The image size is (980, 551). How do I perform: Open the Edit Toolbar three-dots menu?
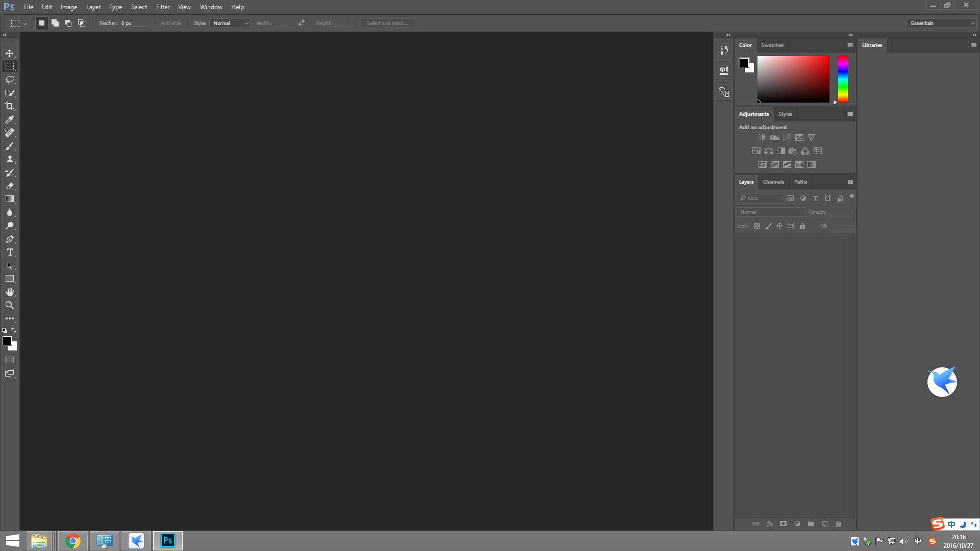[x=10, y=318]
